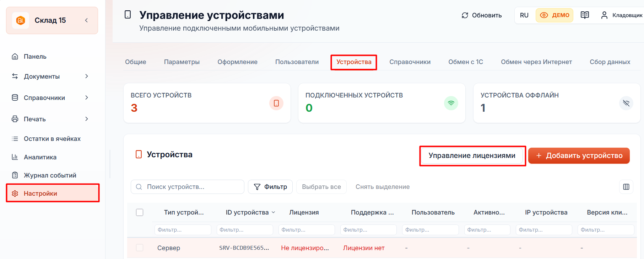Image resolution: width=644 pixels, height=259 pixels.
Task: Open the Кладовщик user profile
Action: [x=622, y=15]
